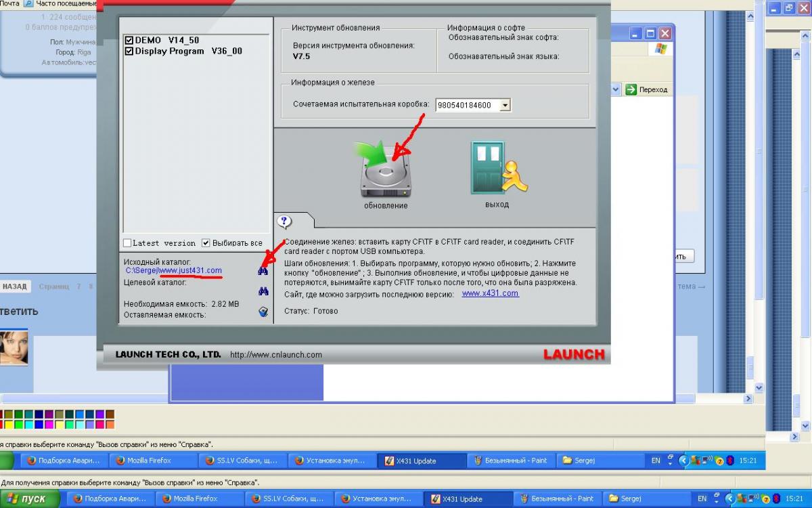Click the 15:21 clock in lower taskbar

click(794, 499)
